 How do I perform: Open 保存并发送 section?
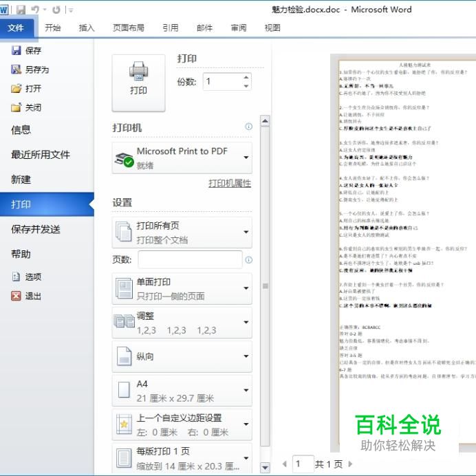tap(36, 229)
